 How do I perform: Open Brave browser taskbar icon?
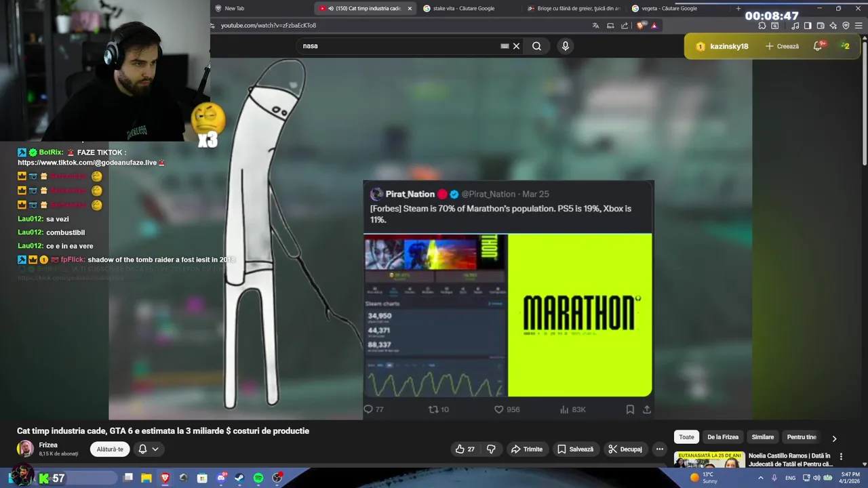[x=165, y=478]
